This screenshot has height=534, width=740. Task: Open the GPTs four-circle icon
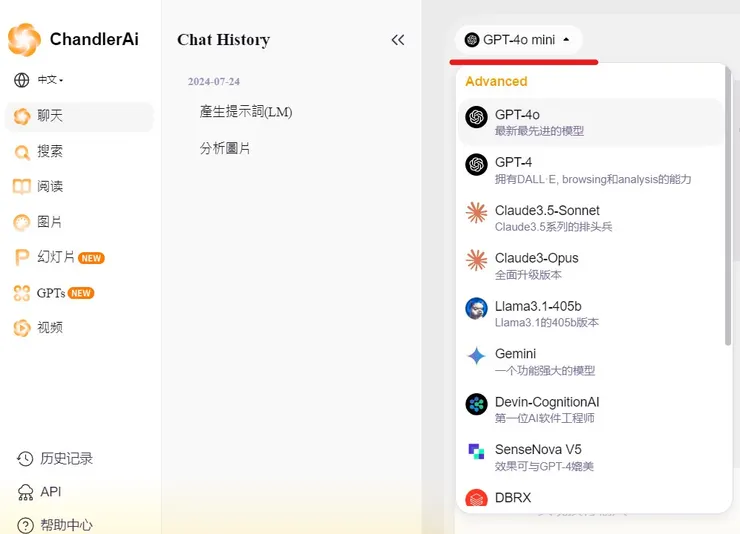click(22, 293)
